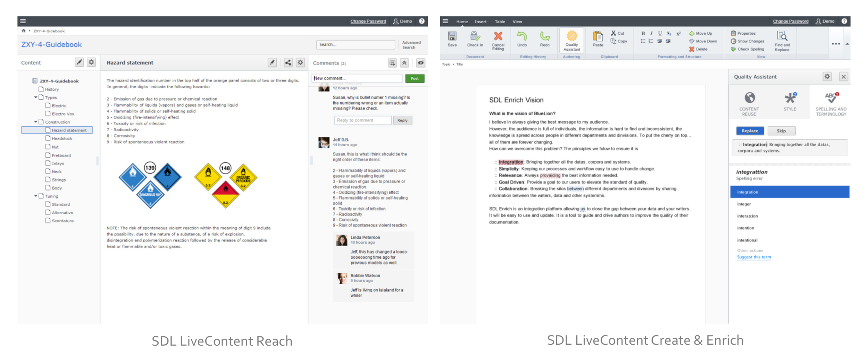The image size is (868, 361).
Task: Click the gear icon in Hazard statement header
Action: [x=300, y=63]
